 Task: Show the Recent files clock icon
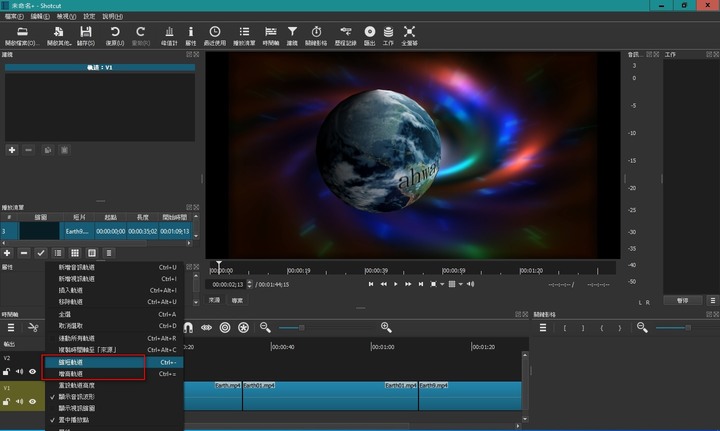click(x=214, y=36)
